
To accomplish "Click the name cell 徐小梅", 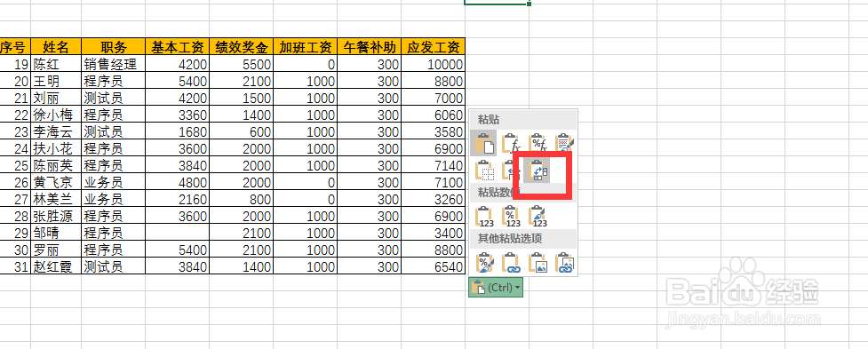I will coord(56,115).
